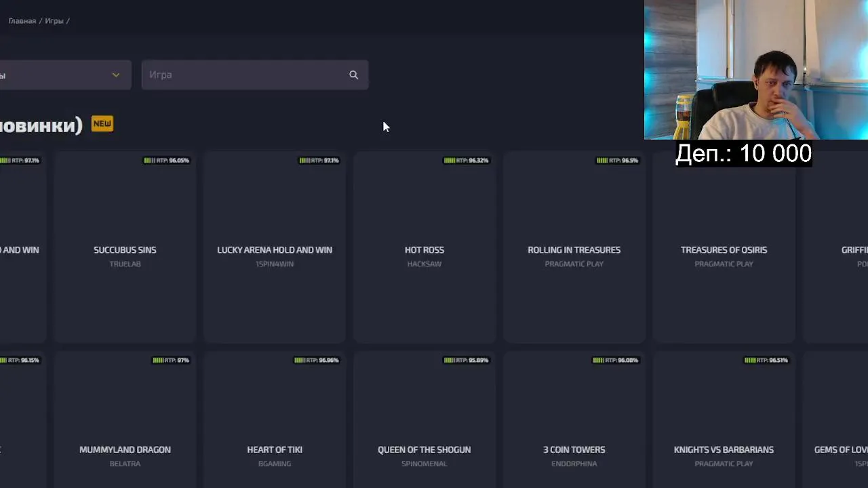This screenshot has height=488, width=868.
Task: Click the ENDORPHINA provider label
Action: click(x=574, y=464)
